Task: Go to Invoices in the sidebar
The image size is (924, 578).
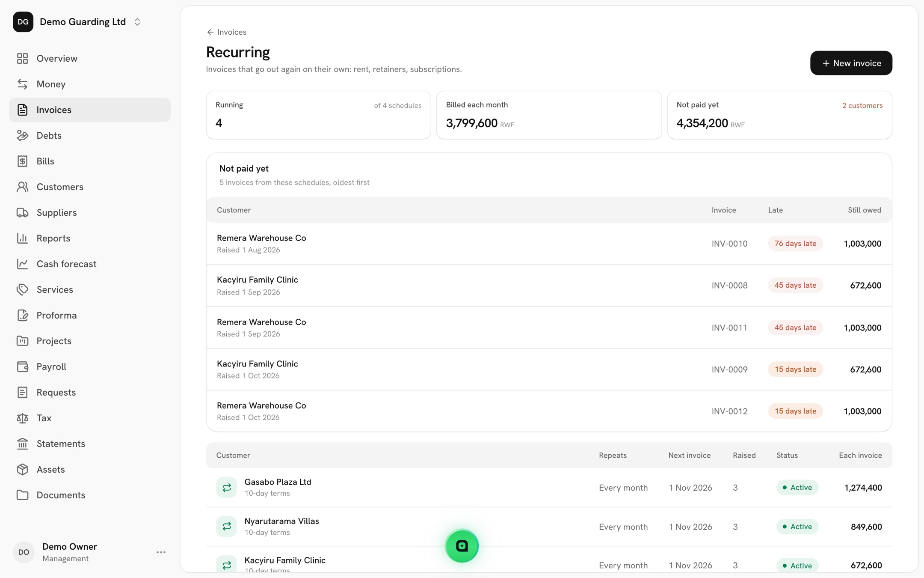Action: click(90, 110)
